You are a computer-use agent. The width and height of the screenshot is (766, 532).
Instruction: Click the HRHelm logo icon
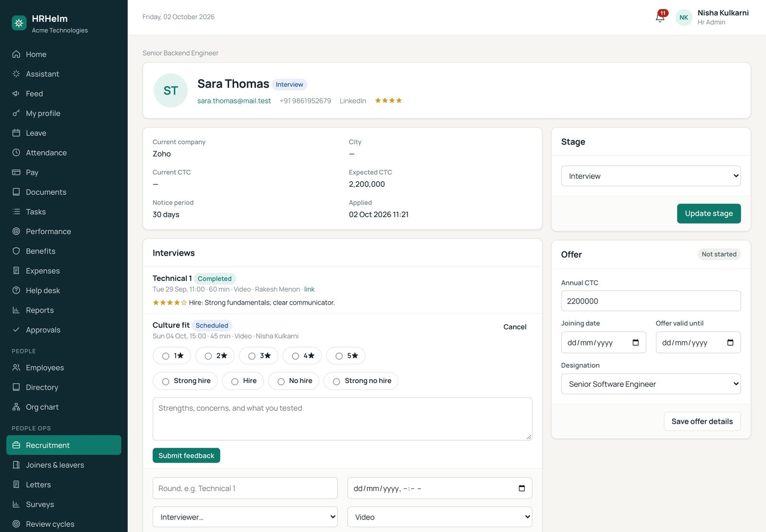pos(19,23)
